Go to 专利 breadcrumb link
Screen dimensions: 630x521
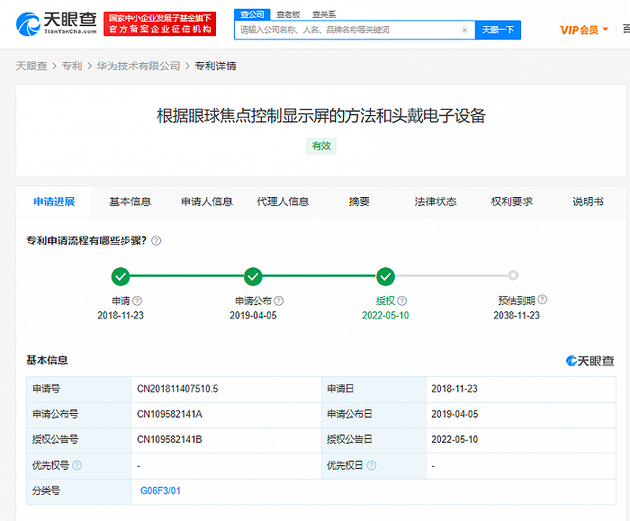pyautogui.click(x=72, y=66)
